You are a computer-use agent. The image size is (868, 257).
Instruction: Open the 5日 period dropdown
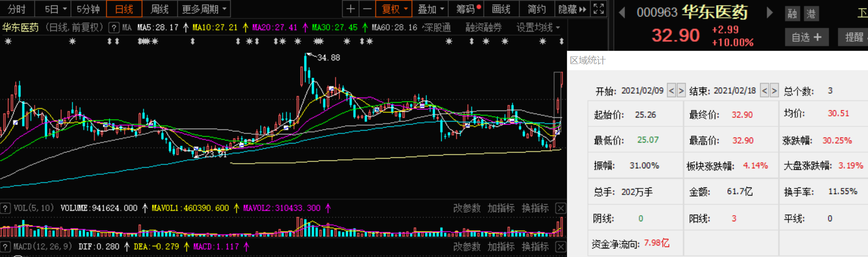tap(55, 9)
